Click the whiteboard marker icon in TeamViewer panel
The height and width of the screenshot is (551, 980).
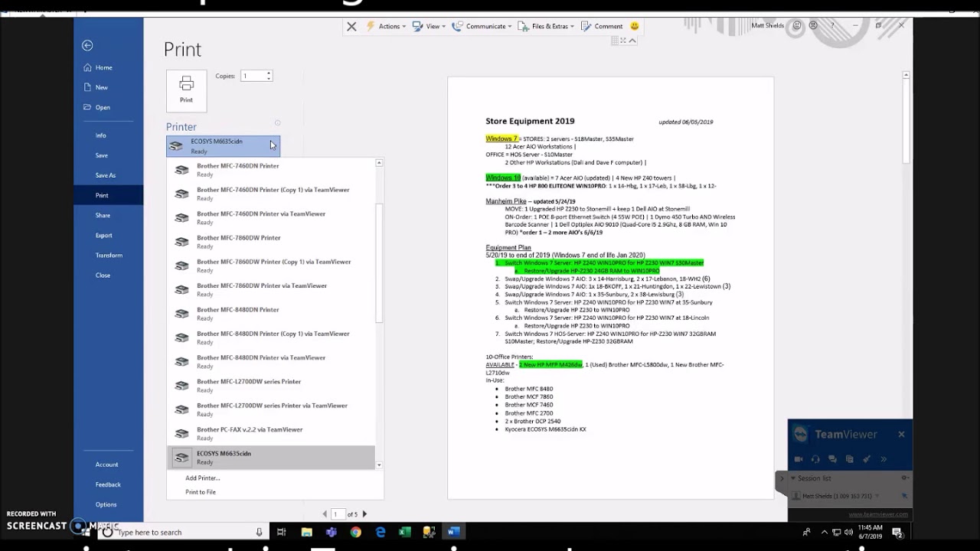click(867, 459)
